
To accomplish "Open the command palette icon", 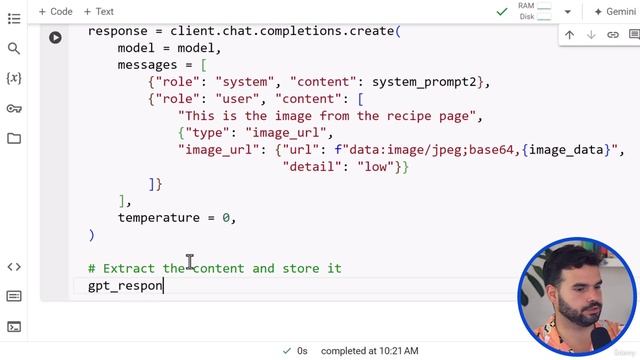I will [x=14, y=296].
